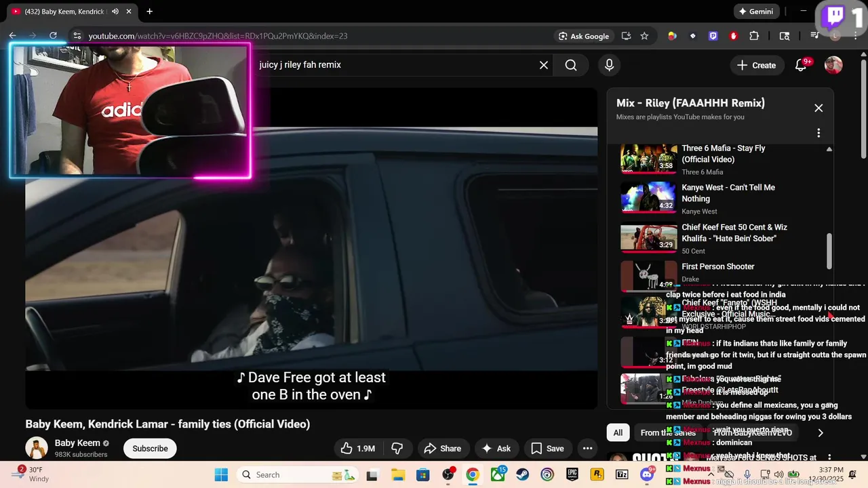Open Steam from taskbar

(523, 474)
